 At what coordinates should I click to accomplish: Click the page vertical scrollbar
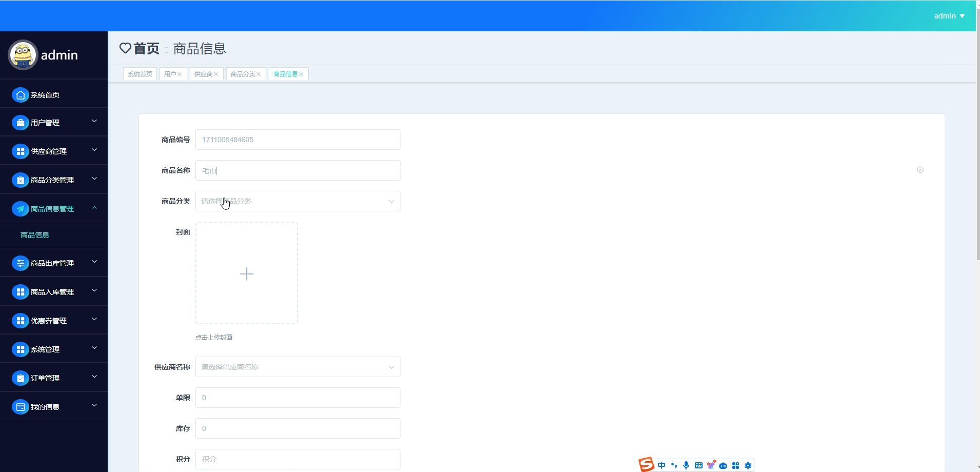[978, 133]
